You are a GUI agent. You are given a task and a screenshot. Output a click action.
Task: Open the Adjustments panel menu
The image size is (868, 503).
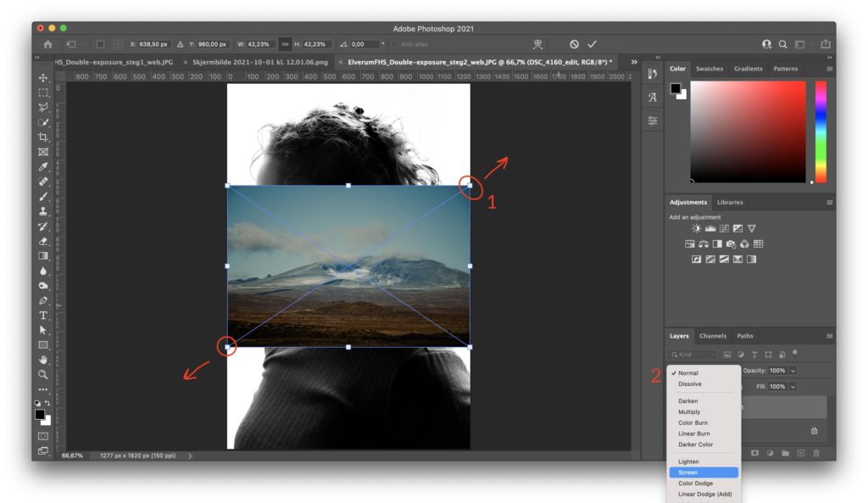click(x=829, y=202)
